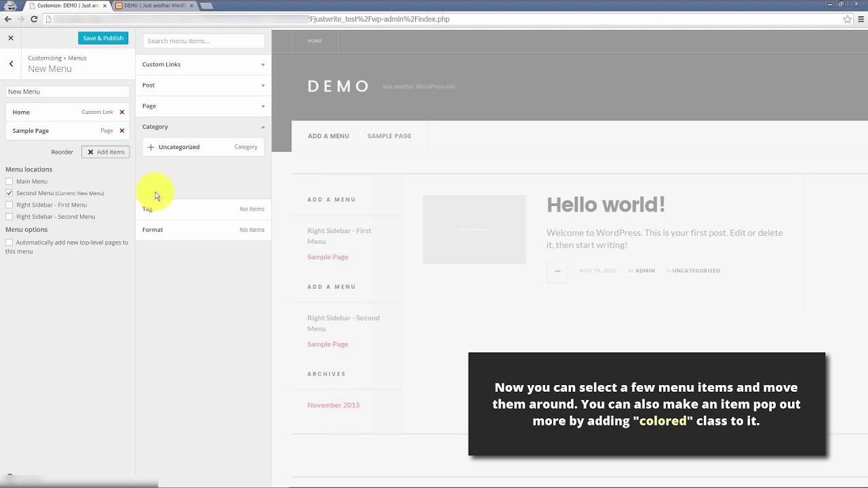Open the Hello world! post title
This screenshot has width=868, height=488.
click(606, 205)
